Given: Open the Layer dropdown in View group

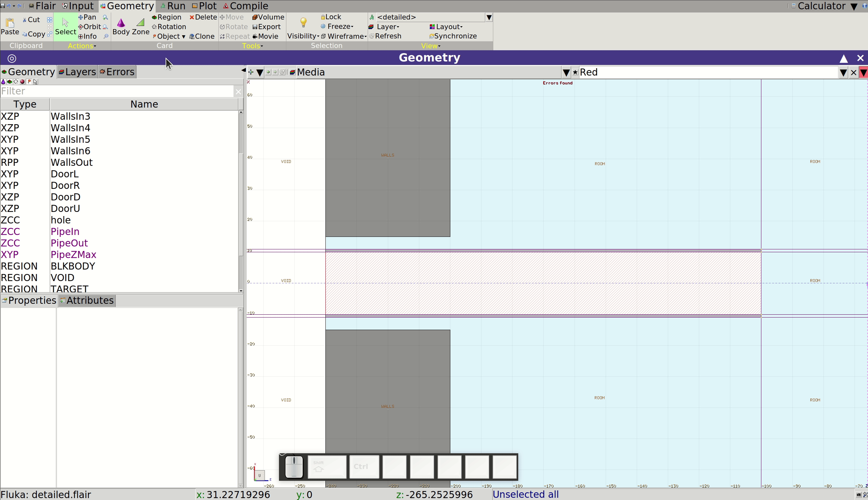Looking at the screenshot, I should pos(384,27).
